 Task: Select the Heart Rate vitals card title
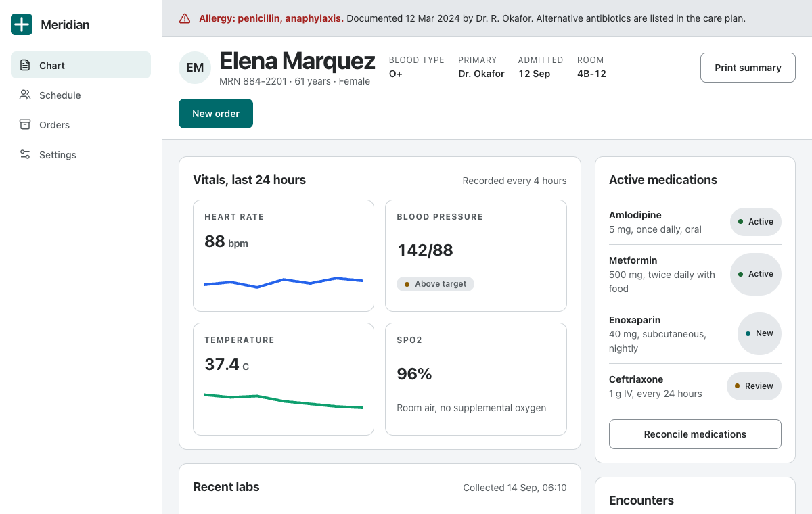234,217
